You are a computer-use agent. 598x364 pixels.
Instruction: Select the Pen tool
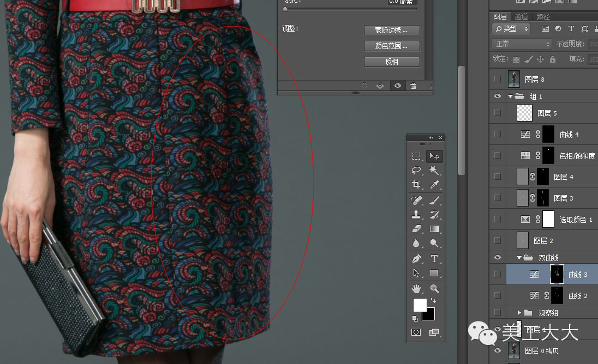click(416, 259)
